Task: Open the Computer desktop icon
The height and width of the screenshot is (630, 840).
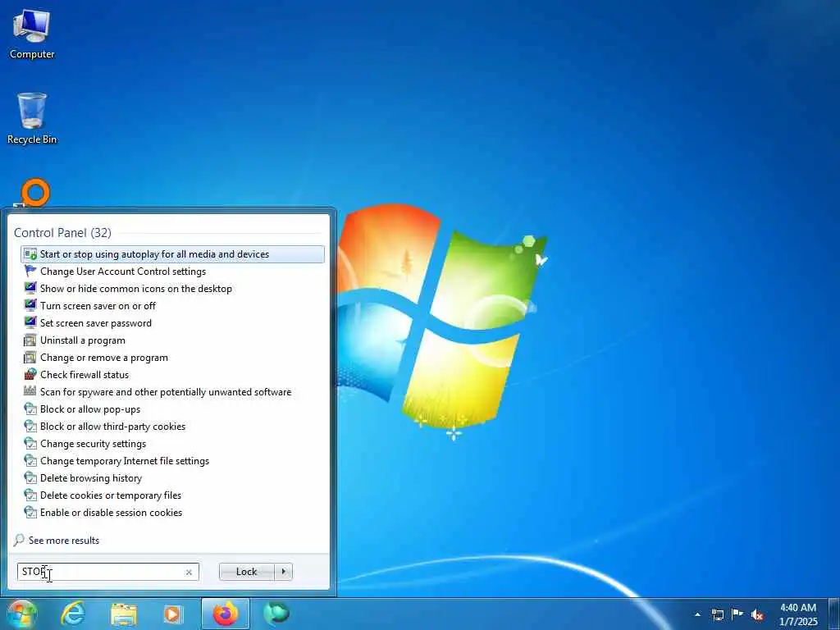Action: (32, 34)
